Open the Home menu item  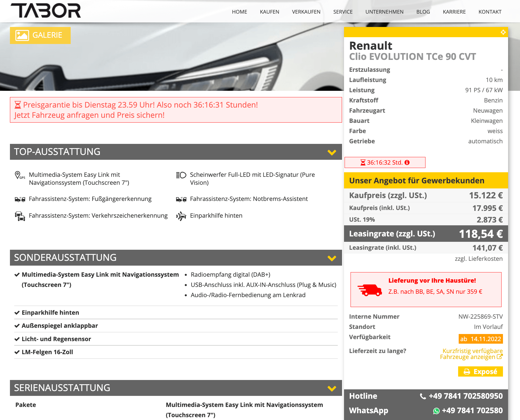240,12
